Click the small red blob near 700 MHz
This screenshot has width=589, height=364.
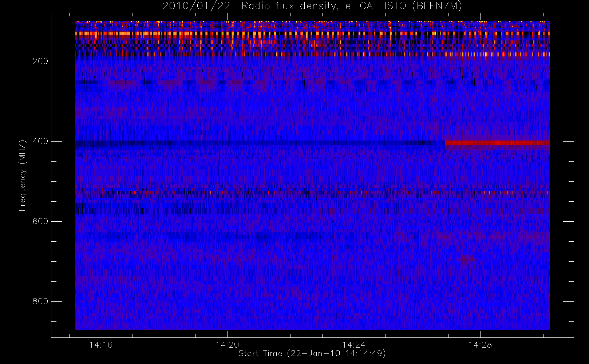(465, 259)
